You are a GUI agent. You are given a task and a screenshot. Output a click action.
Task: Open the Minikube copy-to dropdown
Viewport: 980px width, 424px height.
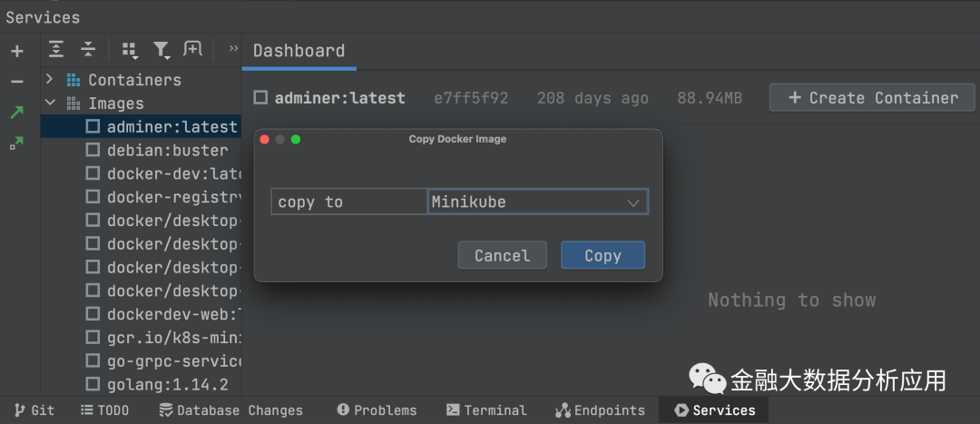pyautogui.click(x=538, y=202)
